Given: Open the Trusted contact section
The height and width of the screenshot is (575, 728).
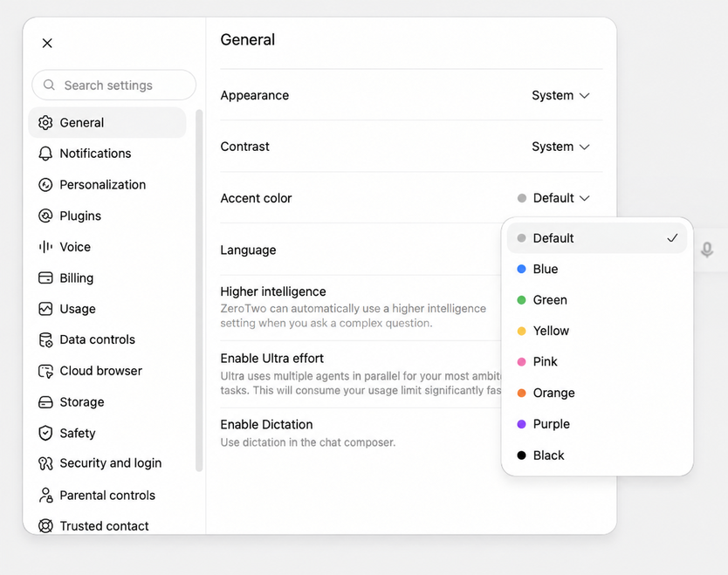Looking at the screenshot, I should pyautogui.click(x=107, y=526).
